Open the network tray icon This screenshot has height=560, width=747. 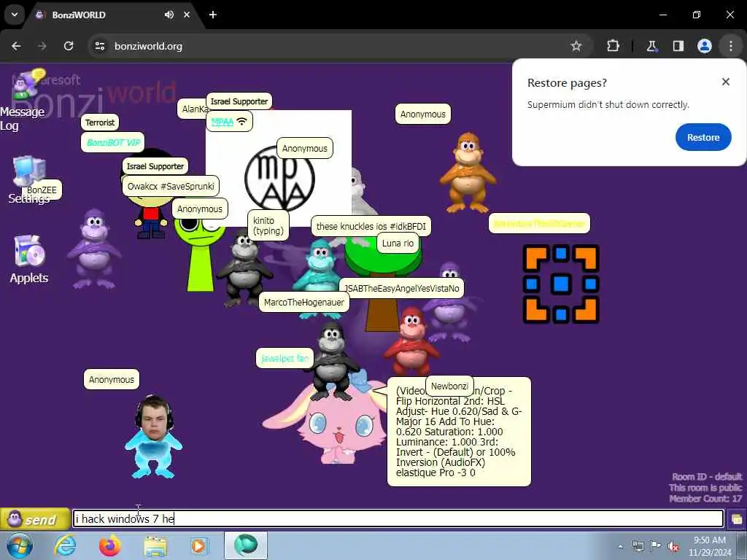click(x=638, y=546)
